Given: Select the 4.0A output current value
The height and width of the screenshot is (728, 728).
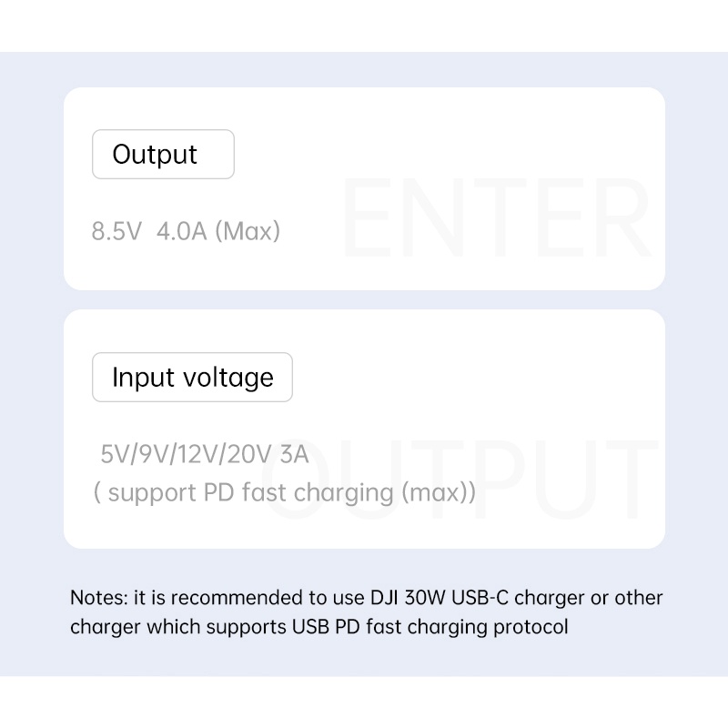Looking at the screenshot, I should point(182,232).
